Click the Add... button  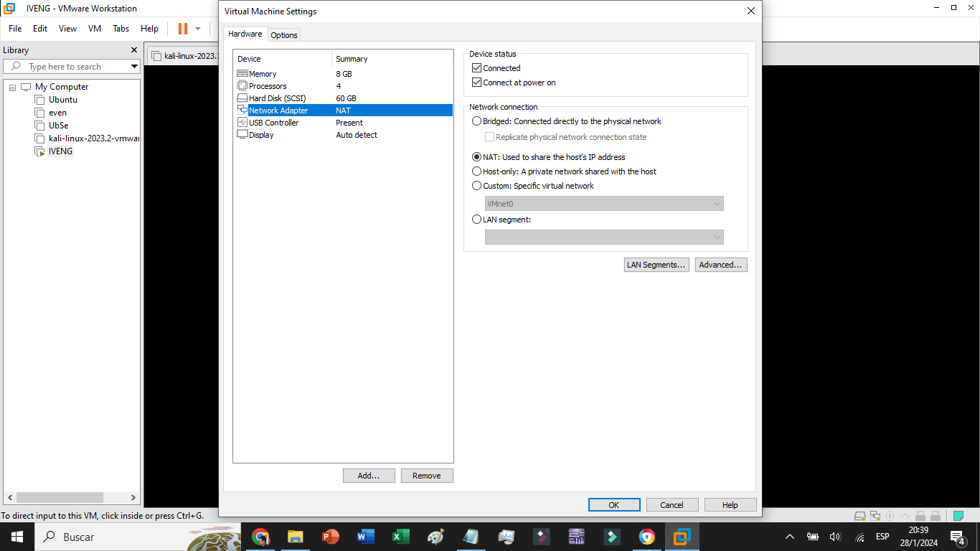pos(369,476)
